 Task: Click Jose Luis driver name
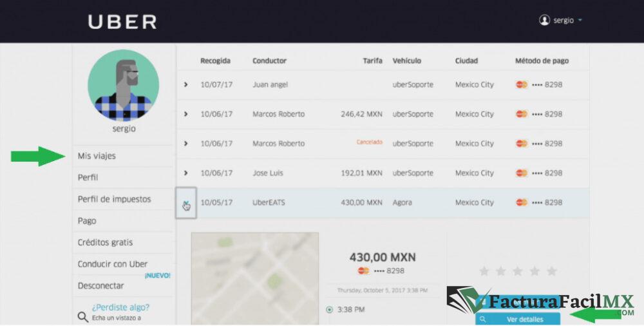[268, 173]
